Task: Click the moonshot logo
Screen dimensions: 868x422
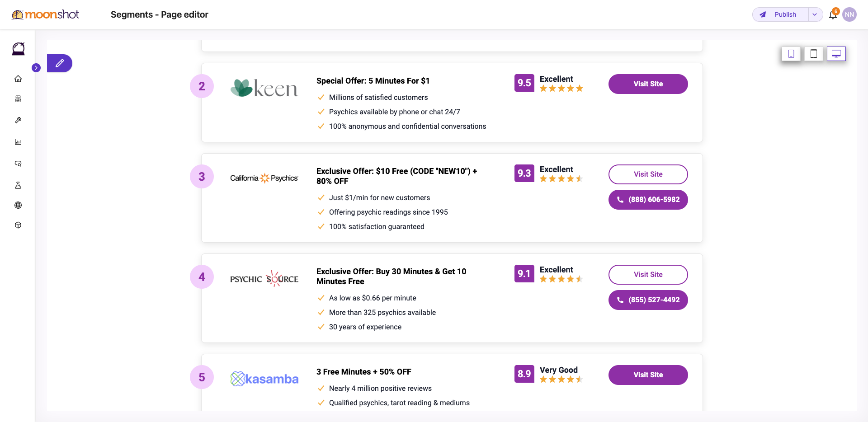Action: point(45,14)
